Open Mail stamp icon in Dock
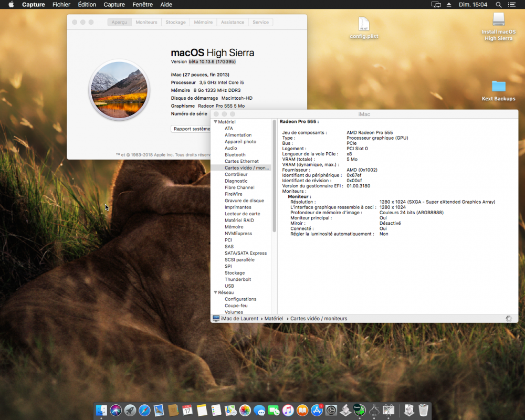The image size is (525, 420). click(x=159, y=410)
